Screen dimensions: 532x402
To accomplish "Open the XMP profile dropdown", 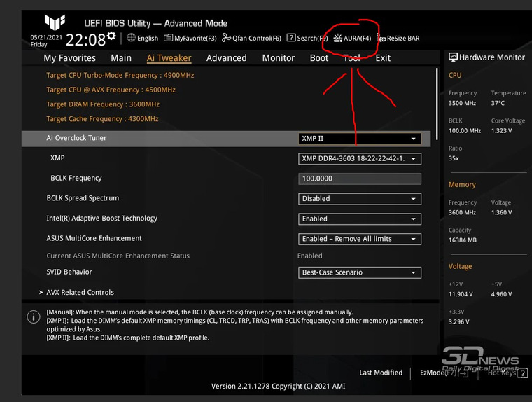I will click(360, 158).
